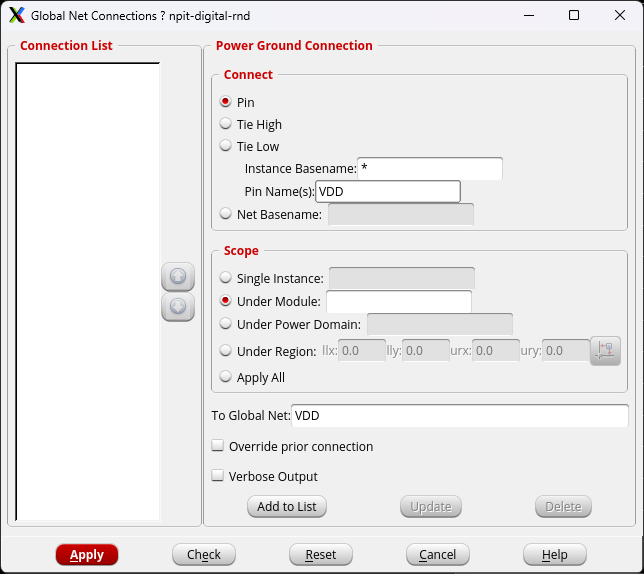
Task: Click the Cancel button
Action: point(437,555)
